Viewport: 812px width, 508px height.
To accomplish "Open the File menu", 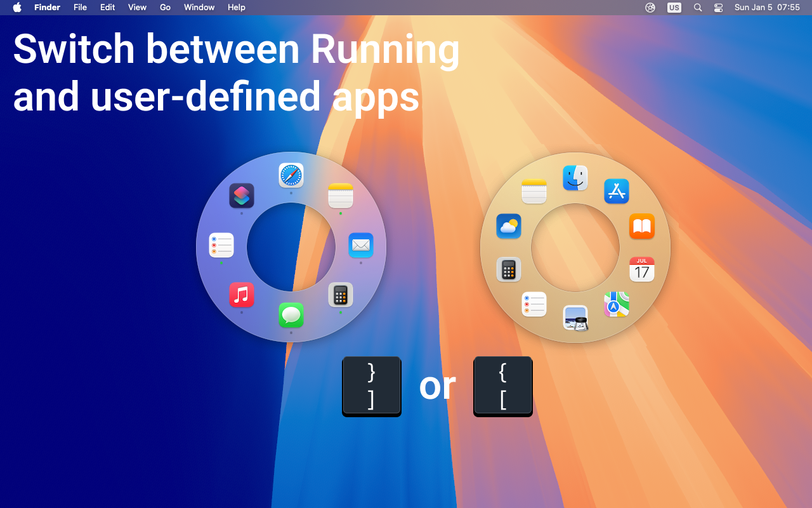I will coord(80,8).
